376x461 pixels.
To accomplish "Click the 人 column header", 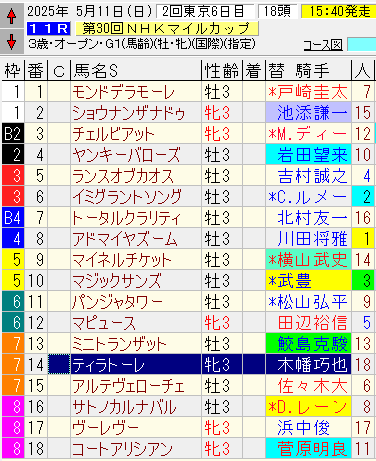I will point(363,71).
